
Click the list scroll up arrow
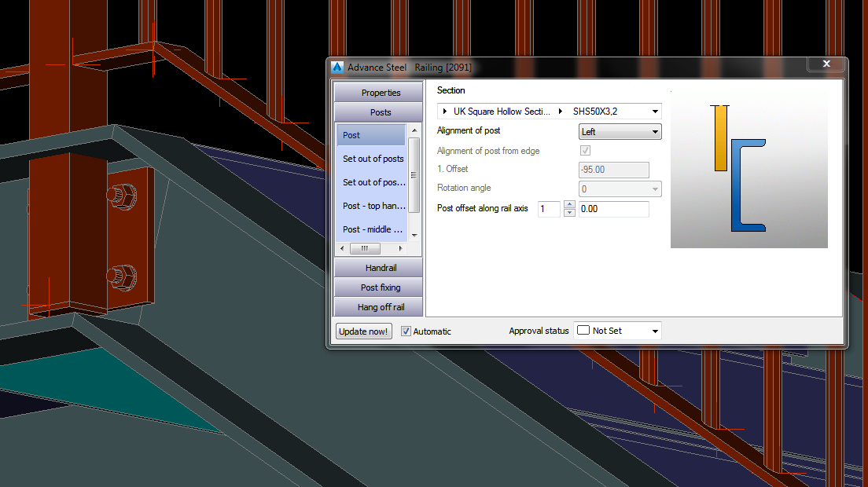[414, 130]
